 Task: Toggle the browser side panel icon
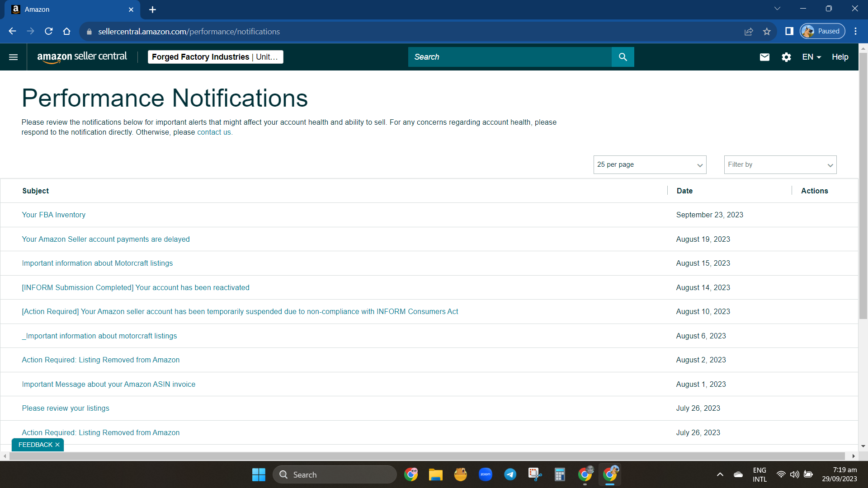(x=789, y=31)
